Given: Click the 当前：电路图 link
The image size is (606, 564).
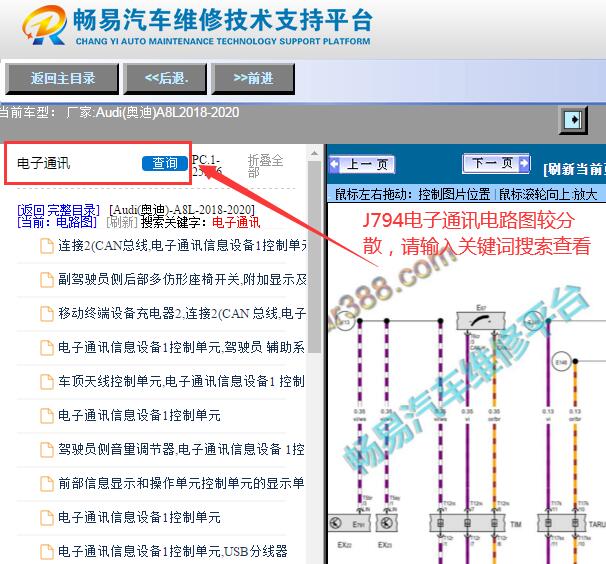Looking at the screenshot, I should tap(57, 222).
